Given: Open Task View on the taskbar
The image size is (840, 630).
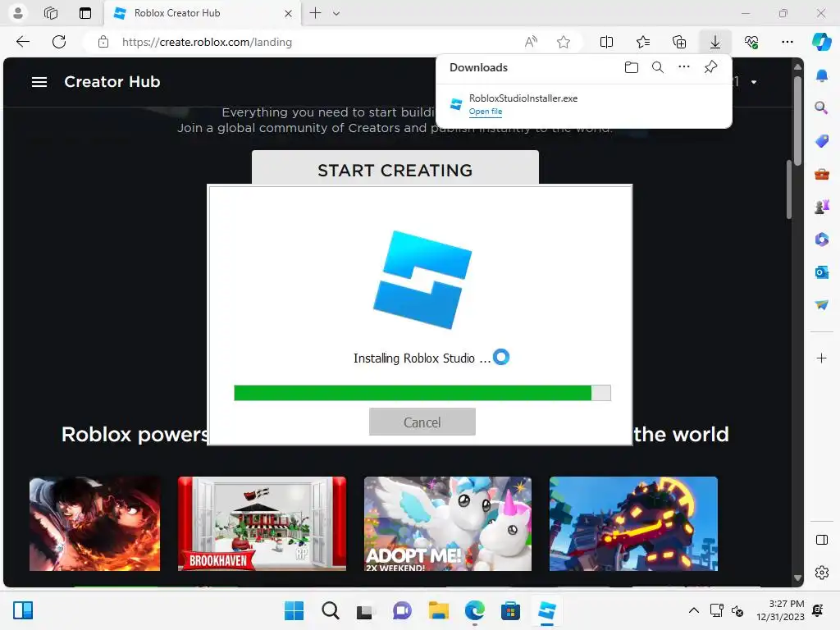Looking at the screenshot, I should pos(365,610).
